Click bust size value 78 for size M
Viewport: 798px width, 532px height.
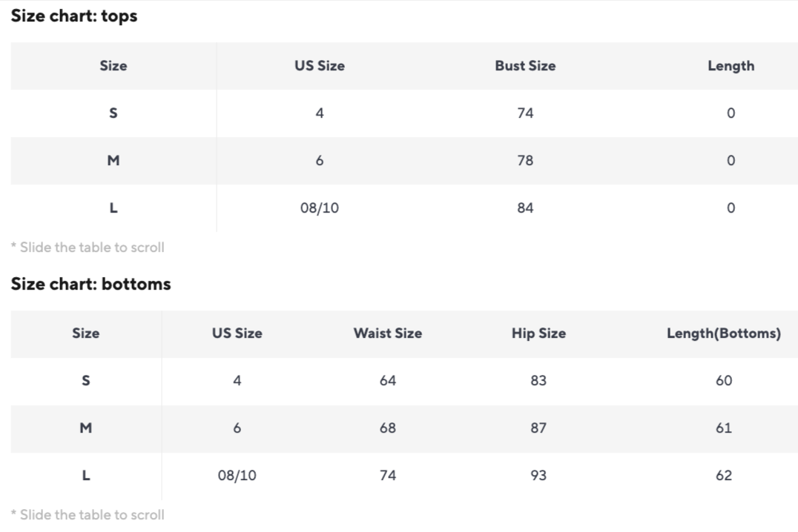pos(525,161)
